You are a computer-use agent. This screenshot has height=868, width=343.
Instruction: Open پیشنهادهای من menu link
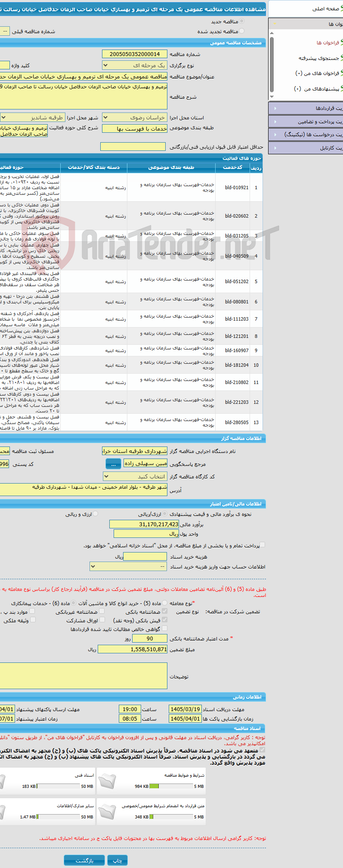(x=316, y=89)
